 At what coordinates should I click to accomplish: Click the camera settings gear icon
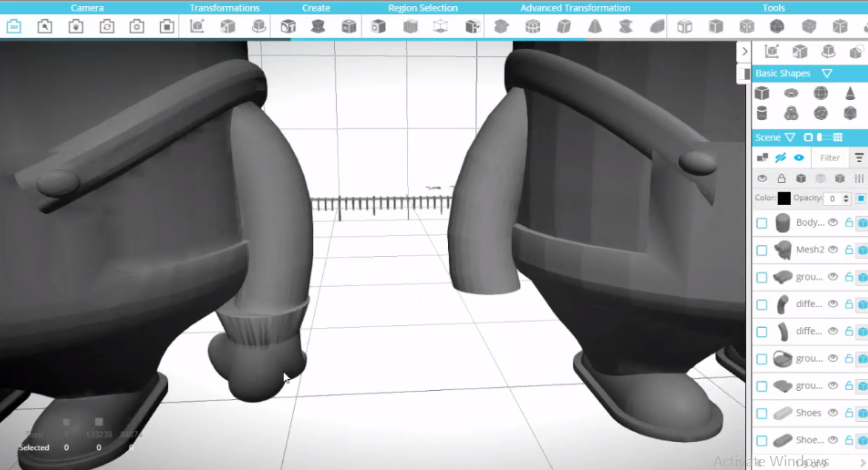[x=137, y=27]
